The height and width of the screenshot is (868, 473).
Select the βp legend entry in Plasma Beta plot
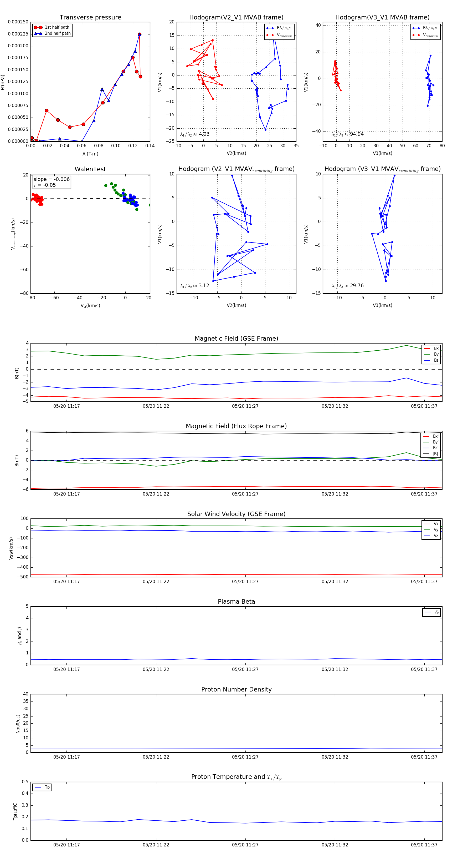(432, 612)
